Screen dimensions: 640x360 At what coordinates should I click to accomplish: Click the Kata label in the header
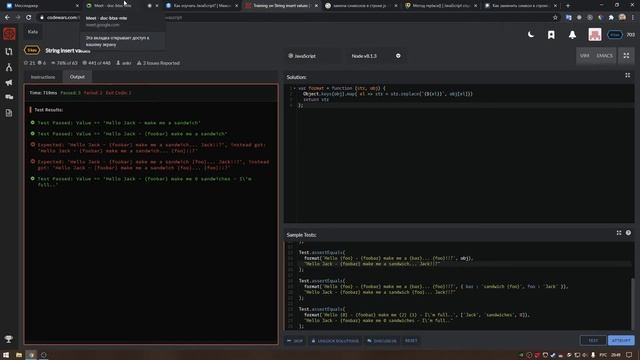click(33, 31)
